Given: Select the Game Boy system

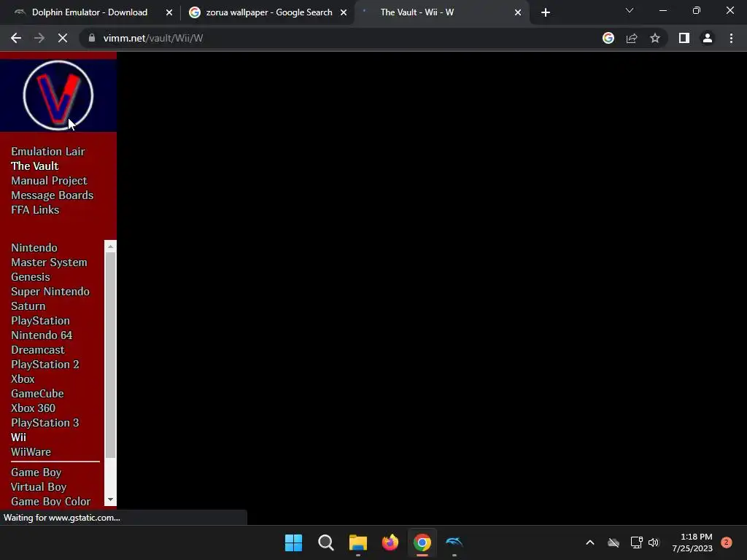Looking at the screenshot, I should coord(36,472).
